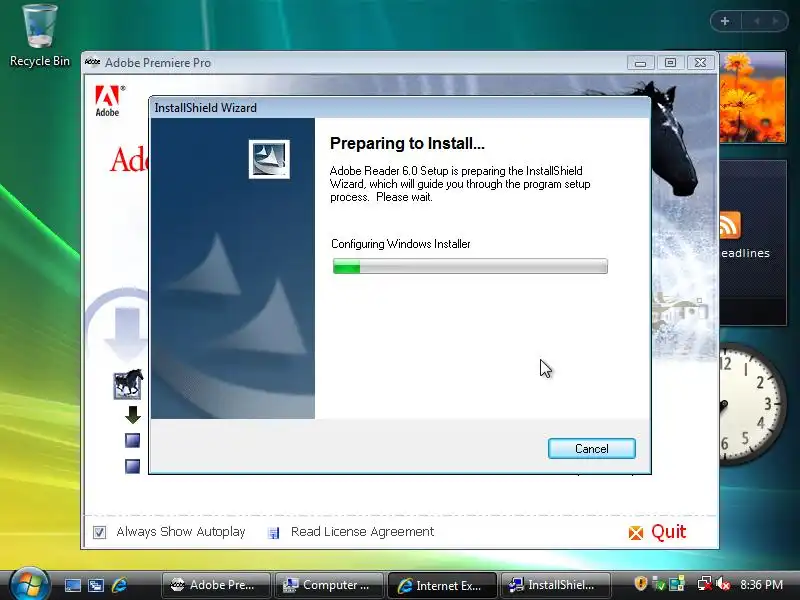Click the lower blue square step icon
The image size is (800, 600).
coord(133,466)
